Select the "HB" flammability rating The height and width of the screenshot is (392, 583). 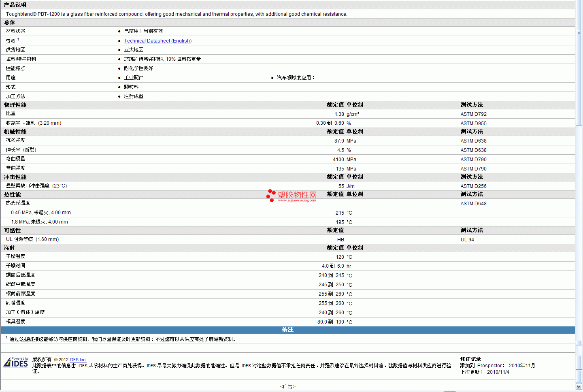tap(340, 240)
